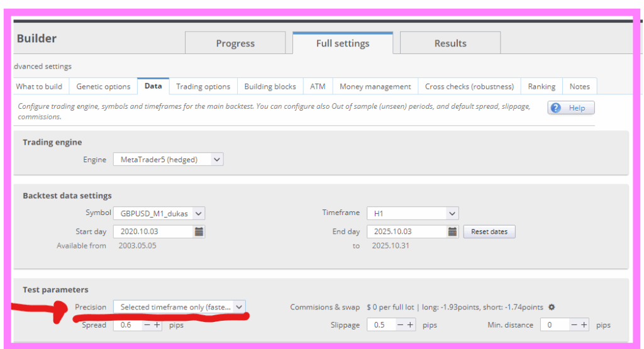The width and height of the screenshot is (644, 349).
Task: Increase Spread with the plus button
Action: [x=157, y=325]
